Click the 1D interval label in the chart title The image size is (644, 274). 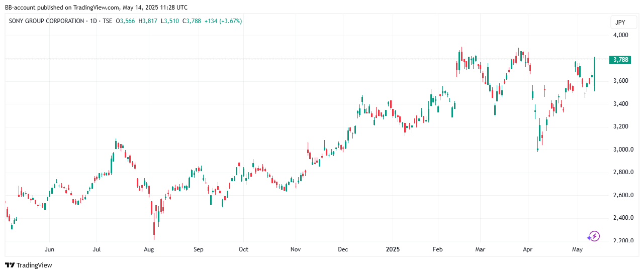click(94, 21)
